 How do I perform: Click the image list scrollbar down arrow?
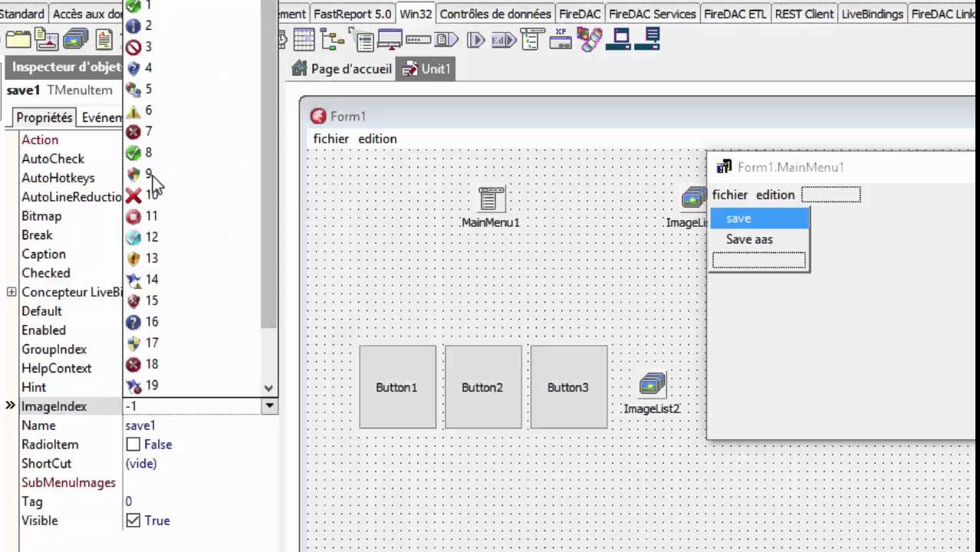point(268,389)
